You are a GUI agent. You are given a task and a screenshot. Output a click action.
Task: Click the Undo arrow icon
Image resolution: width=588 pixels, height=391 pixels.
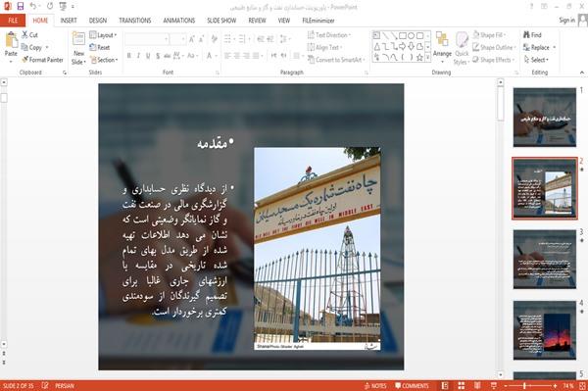click(33, 6)
